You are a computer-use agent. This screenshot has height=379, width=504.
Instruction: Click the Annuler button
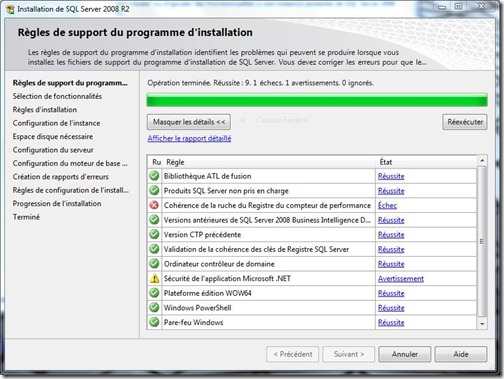pos(405,354)
